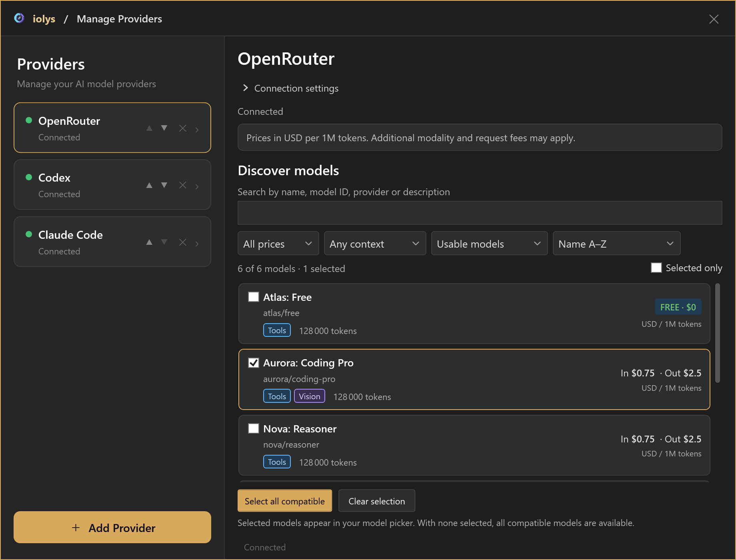Close the Manage Providers dialog

point(714,19)
